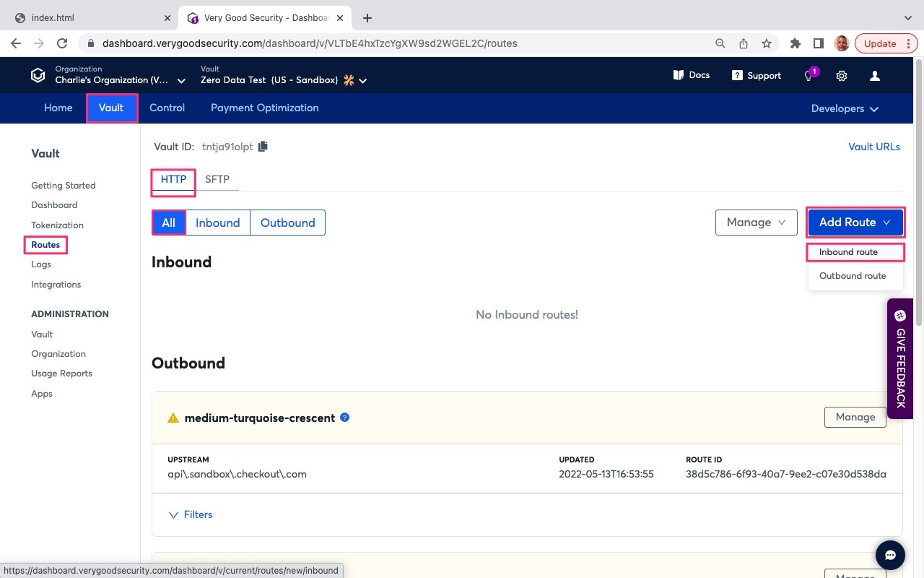Open a new browser tab
Screen dimensions: 924x578
tap(367, 18)
